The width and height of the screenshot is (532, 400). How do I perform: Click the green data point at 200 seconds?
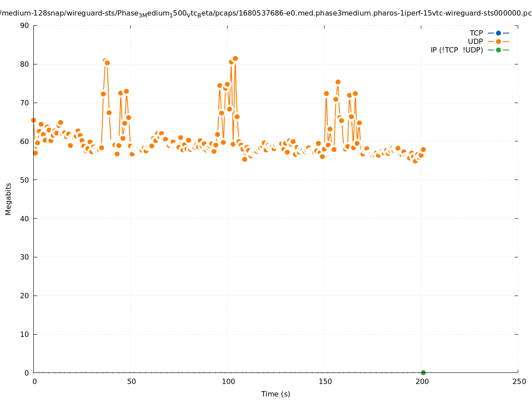pyautogui.click(x=423, y=372)
